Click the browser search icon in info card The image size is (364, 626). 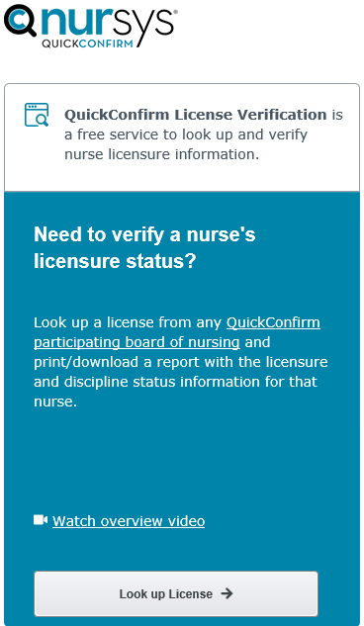[37, 115]
